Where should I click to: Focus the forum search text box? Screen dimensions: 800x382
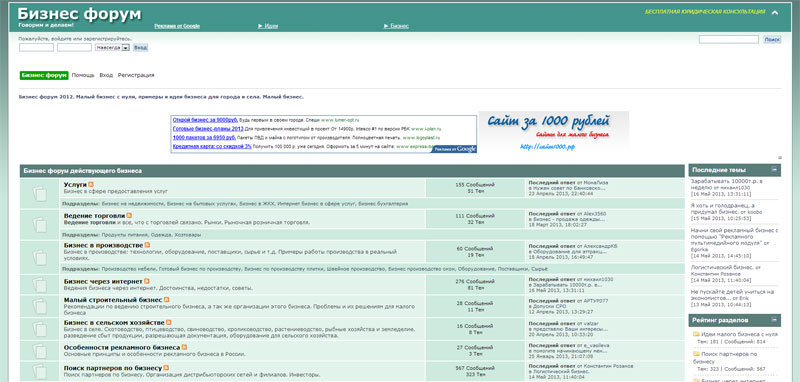click(x=729, y=39)
